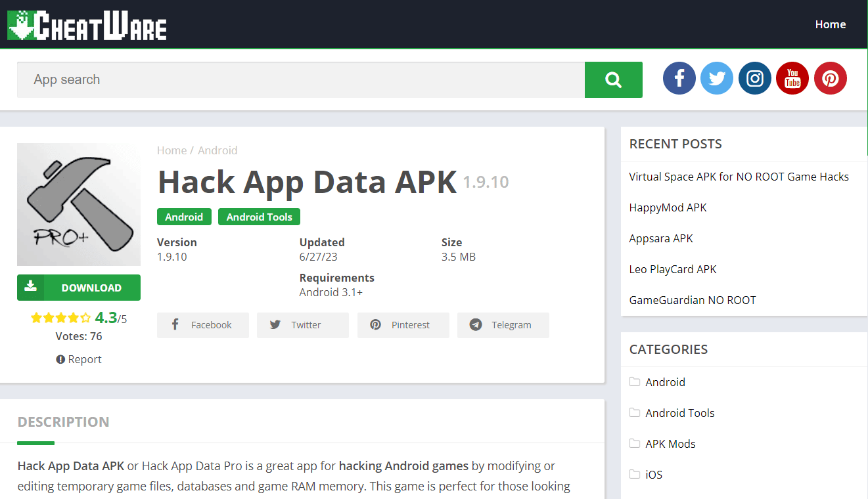Viewport: 868px width, 499px height.
Task: Click the RECENT POSTS heading
Action: coord(675,144)
